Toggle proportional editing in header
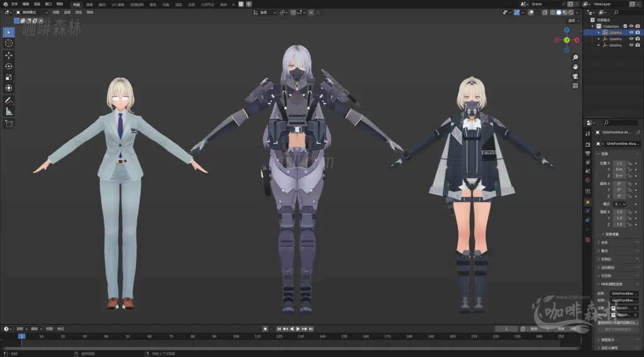Viewport: 644px width, 357px height. point(311,13)
